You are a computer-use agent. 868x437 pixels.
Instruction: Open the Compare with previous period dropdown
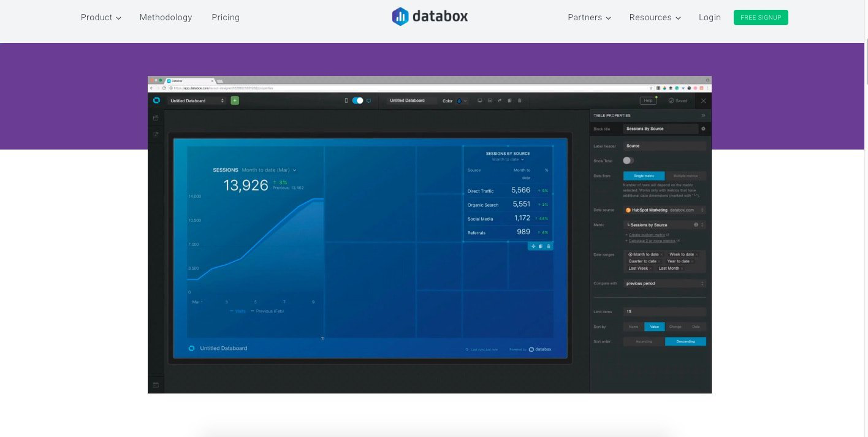[664, 284]
